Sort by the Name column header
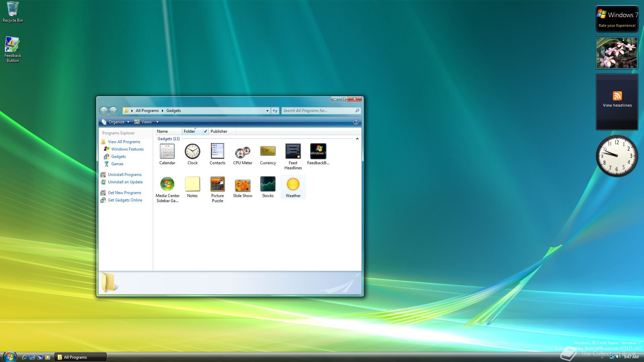Viewport: 644px width, 362px height. click(168, 131)
